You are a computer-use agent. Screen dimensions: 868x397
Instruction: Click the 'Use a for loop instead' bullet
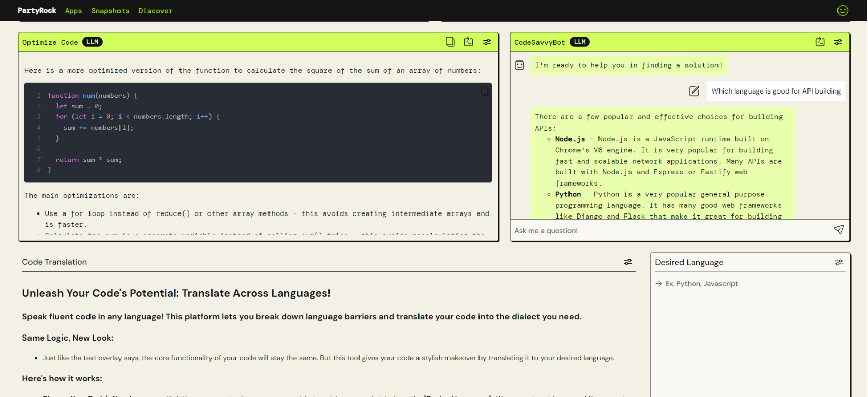click(x=267, y=219)
